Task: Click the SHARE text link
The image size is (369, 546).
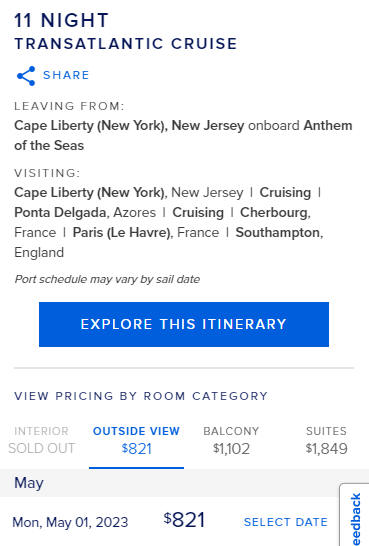Action: pos(66,75)
